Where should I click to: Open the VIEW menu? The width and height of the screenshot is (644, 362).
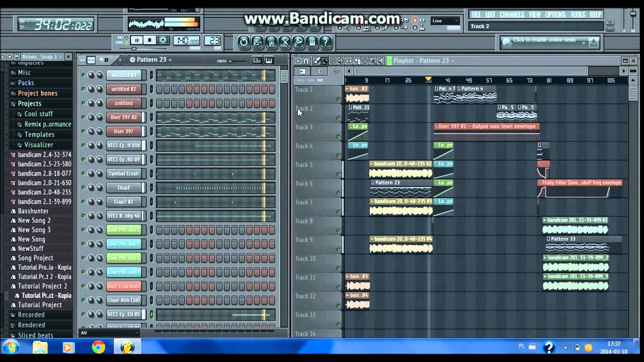[535, 15]
